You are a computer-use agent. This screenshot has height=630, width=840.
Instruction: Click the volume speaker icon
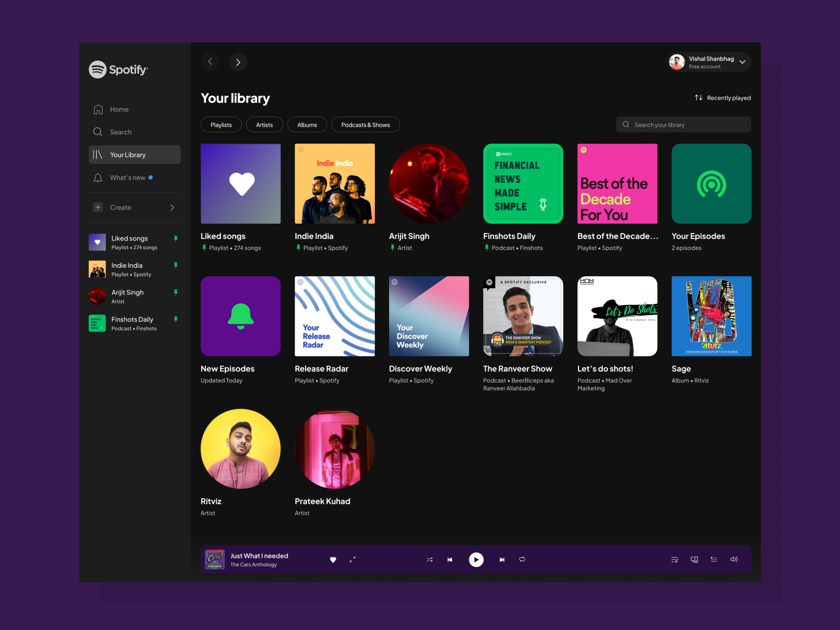(733, 559)
